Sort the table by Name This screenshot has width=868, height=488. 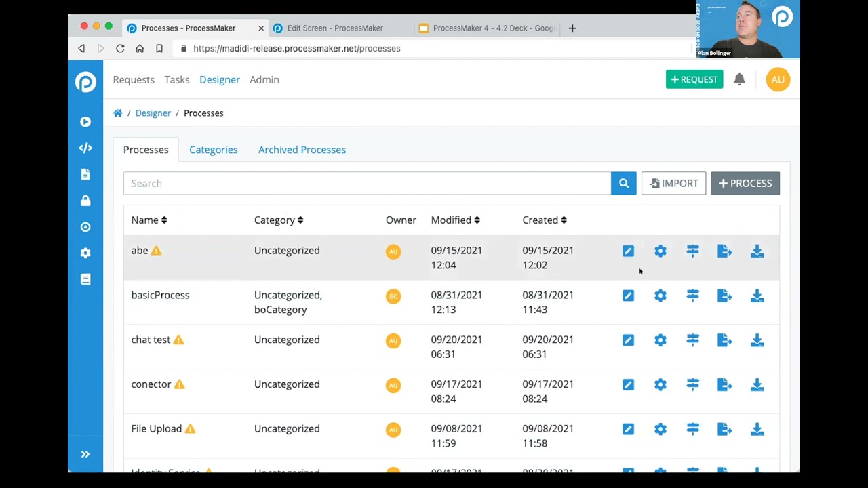pos(149,220)
